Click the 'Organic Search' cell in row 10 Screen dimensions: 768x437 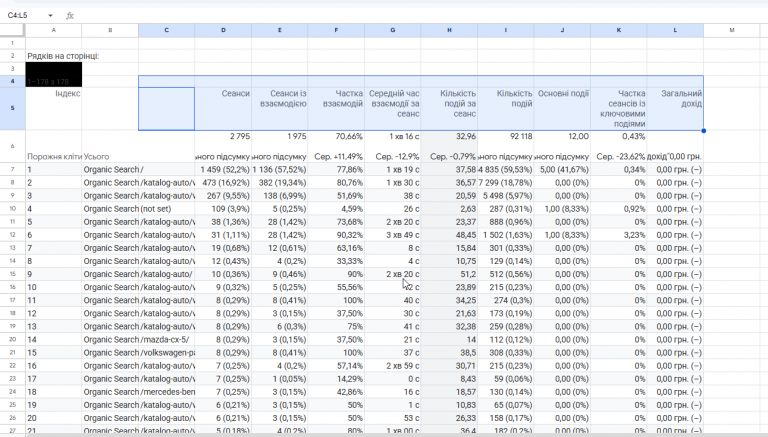point(110,209)
